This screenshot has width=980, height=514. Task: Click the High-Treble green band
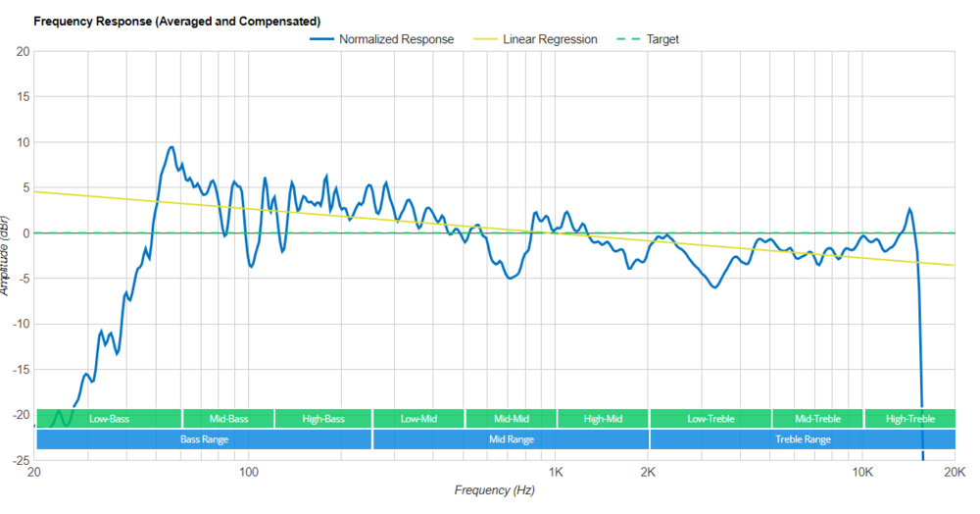(909, 419)
